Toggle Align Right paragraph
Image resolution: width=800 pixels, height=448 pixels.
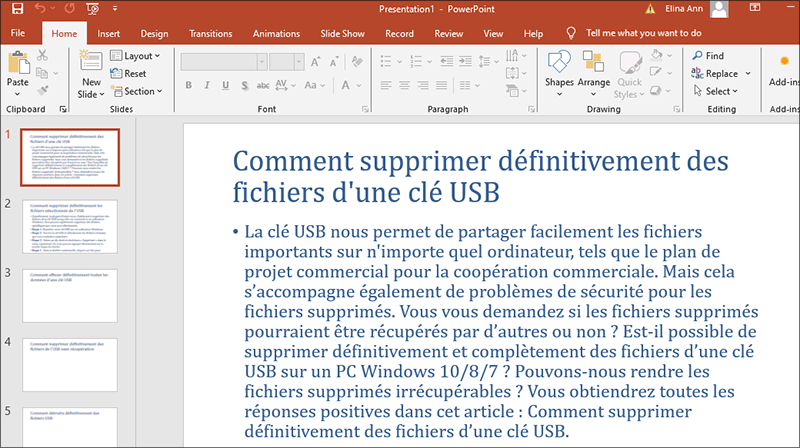[423, 85]
